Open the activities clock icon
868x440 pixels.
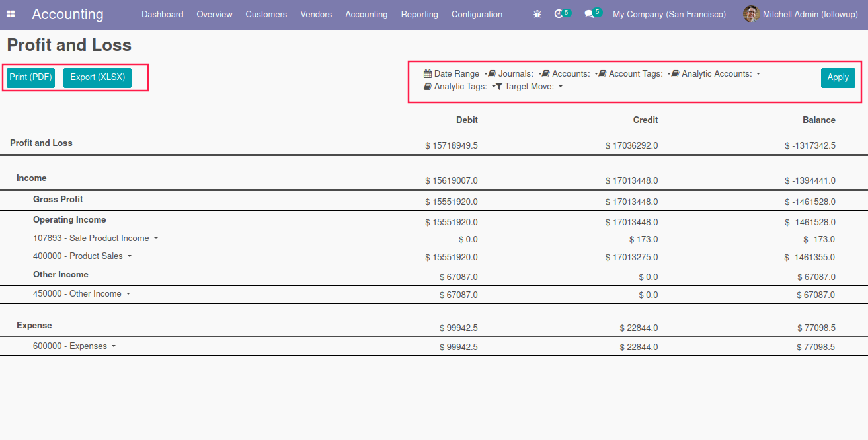[x=559, y=14]
